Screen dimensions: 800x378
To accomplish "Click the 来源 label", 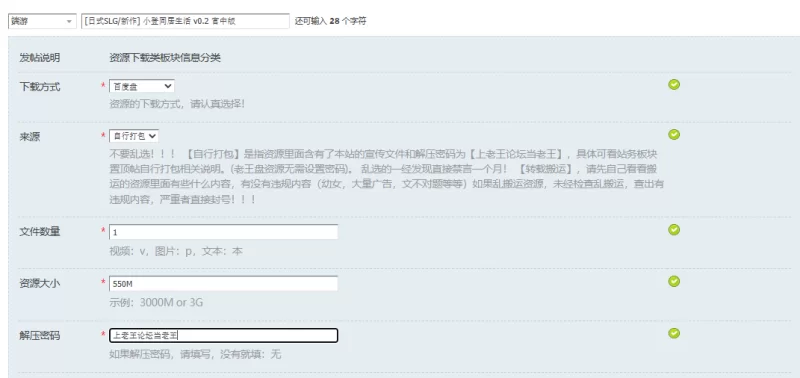I will coord(30,137).
